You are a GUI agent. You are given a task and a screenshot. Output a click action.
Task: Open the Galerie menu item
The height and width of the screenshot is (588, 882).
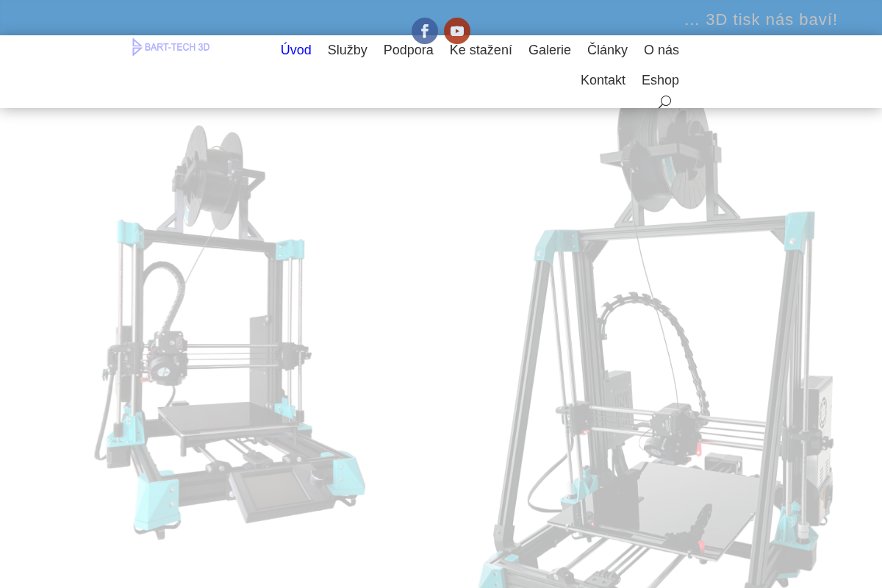click(x=550, y=50)
